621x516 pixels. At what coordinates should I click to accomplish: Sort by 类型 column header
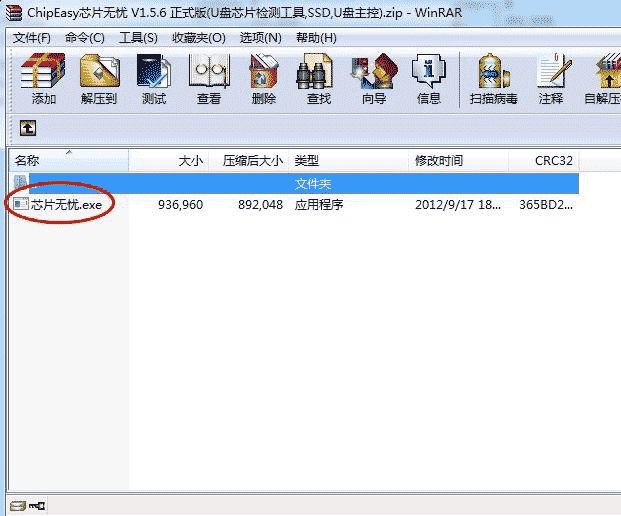[x=349, y=160]
